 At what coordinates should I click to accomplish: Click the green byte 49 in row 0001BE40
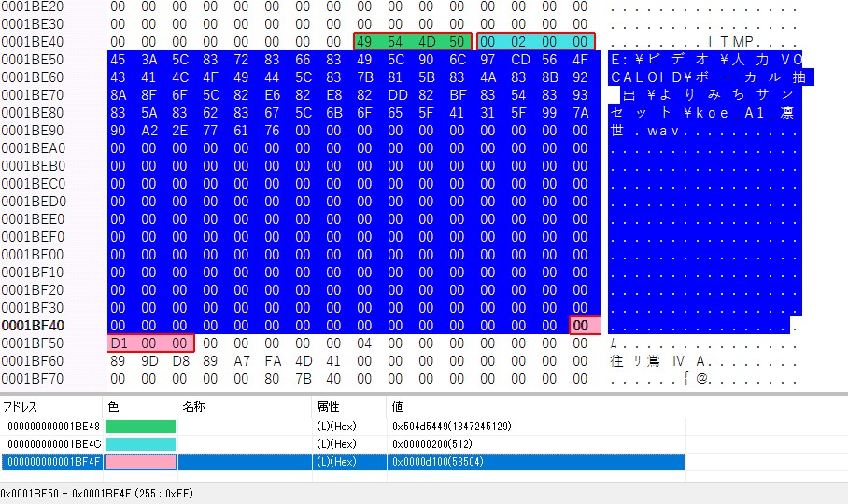point(364,42)
